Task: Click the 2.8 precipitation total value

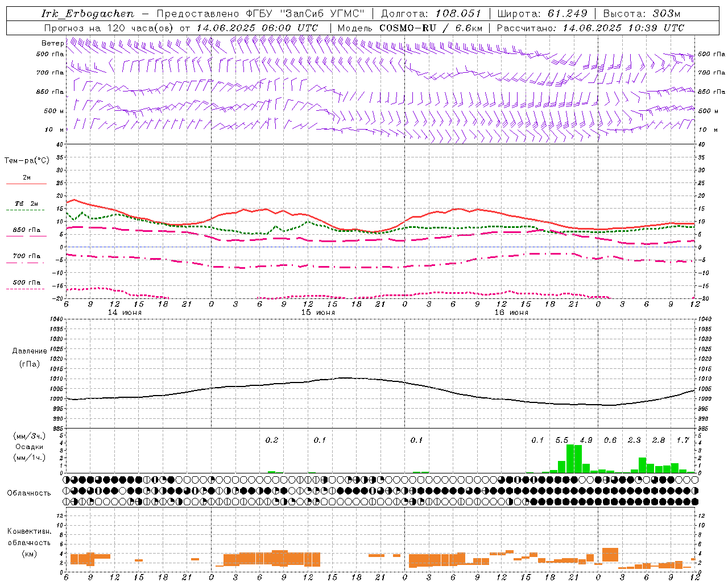Action: [x=659, y=440]
